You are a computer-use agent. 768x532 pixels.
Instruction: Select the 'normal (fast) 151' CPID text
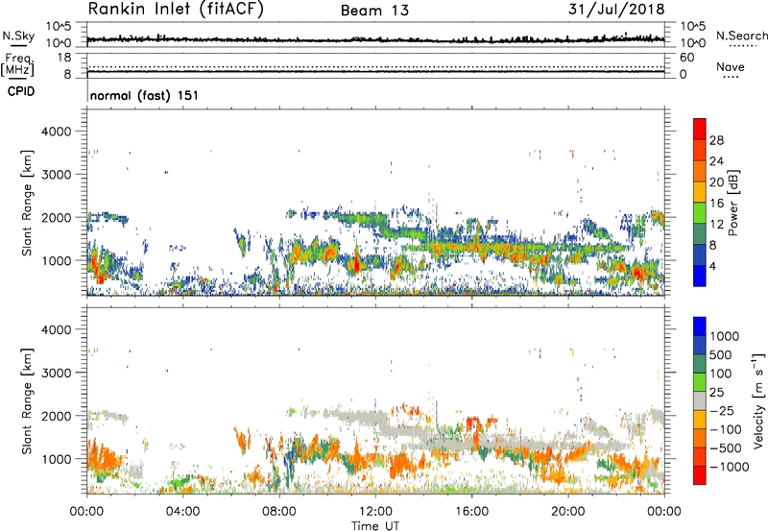point(145,95)
